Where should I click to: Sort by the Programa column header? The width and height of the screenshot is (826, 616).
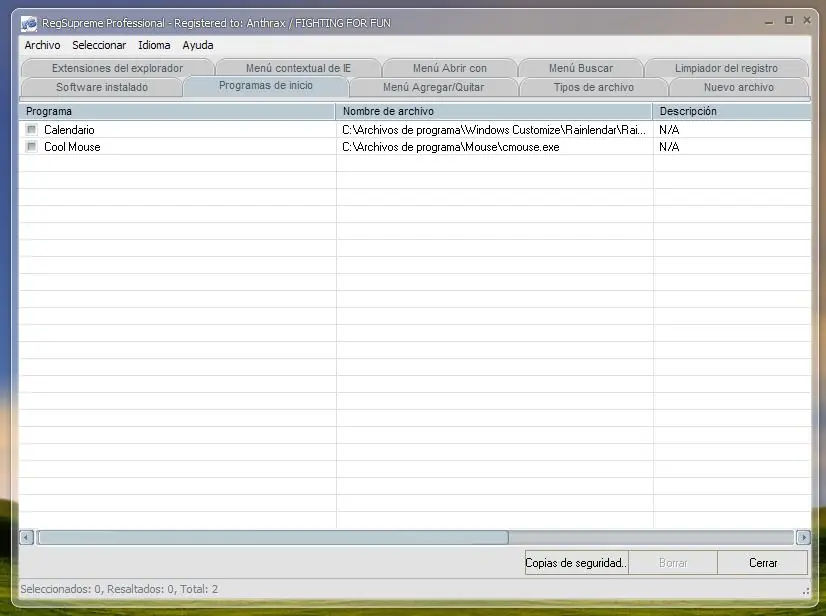point(177,111)
